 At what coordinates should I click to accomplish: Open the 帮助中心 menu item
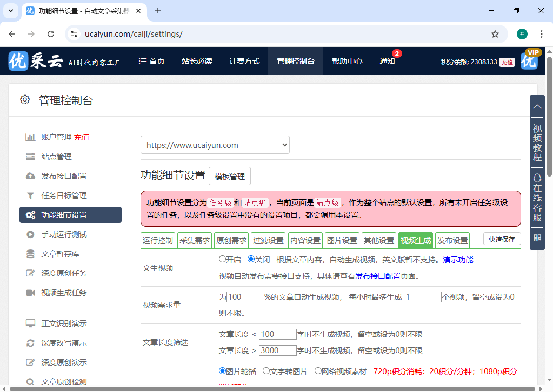(x=347, y=61)
